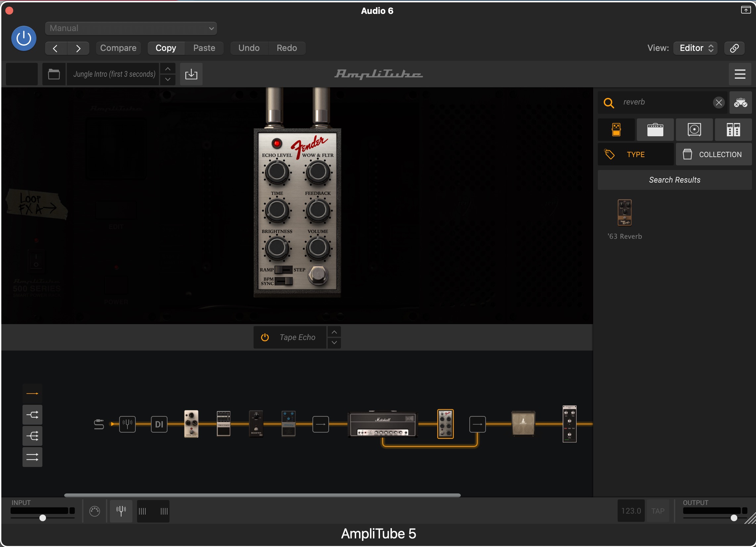Click the FEEDBACK knob
This screenshot has width=756, height=547.
point(318,210)
